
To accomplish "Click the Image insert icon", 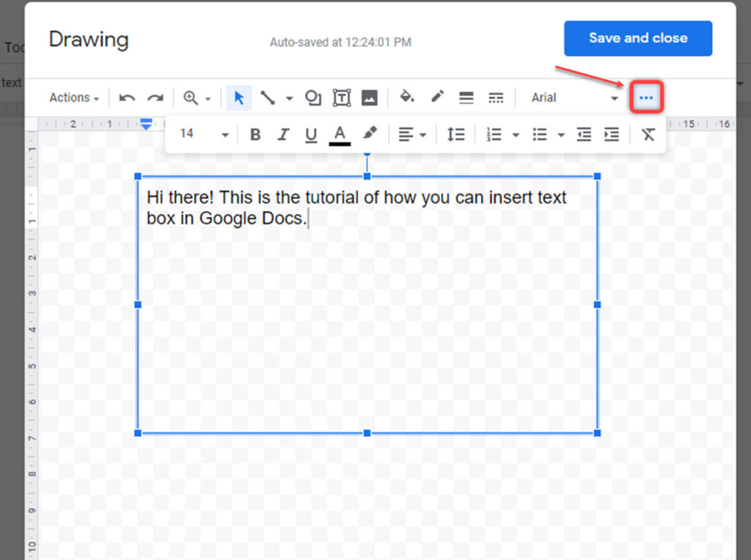I will click(x=370, y=97).
